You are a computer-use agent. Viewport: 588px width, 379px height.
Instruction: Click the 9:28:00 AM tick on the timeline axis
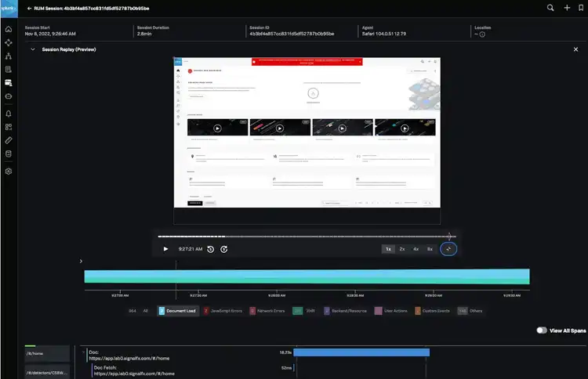(277, 295)
